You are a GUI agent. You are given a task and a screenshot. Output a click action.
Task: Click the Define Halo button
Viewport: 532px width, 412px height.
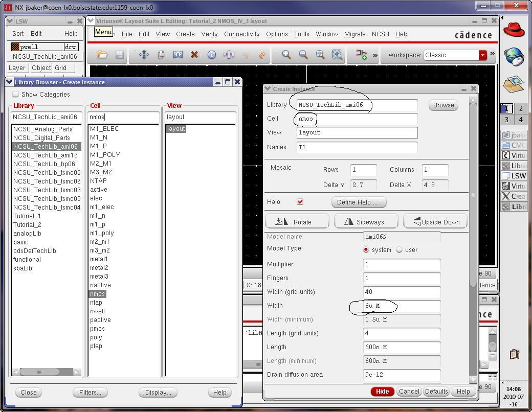[x=357, y=202]
